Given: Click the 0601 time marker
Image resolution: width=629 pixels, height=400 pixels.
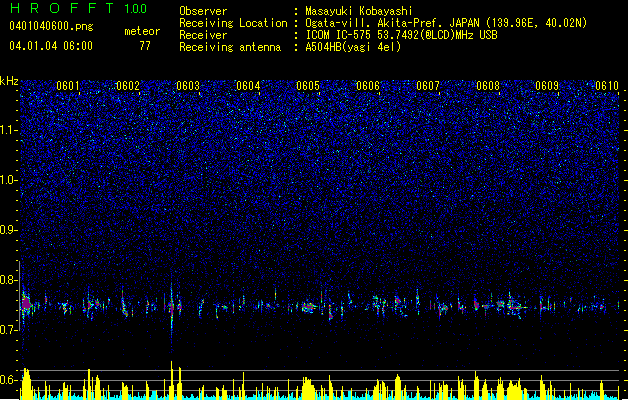Looking at the screenshot, I should (x=67, y=86).
